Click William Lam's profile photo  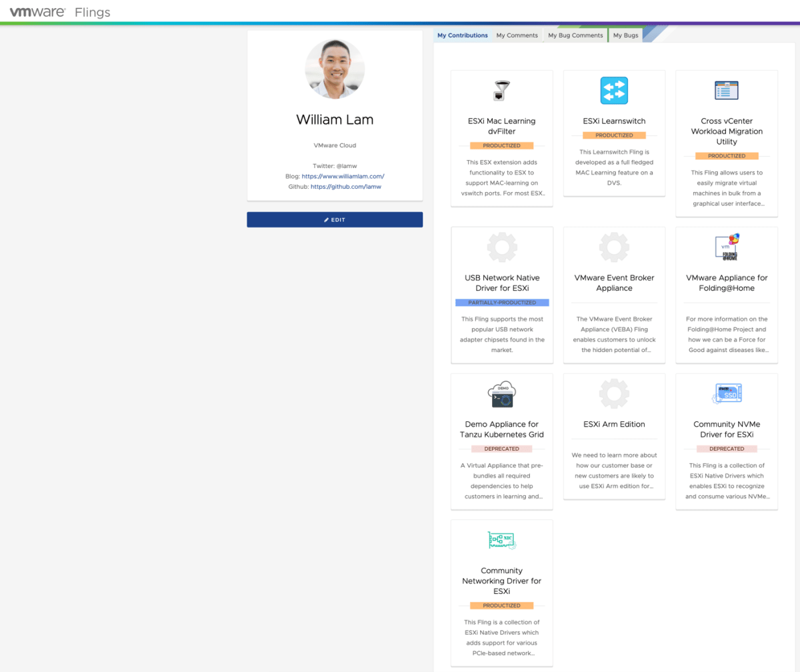pyautogui.click(x=335, y=69)
